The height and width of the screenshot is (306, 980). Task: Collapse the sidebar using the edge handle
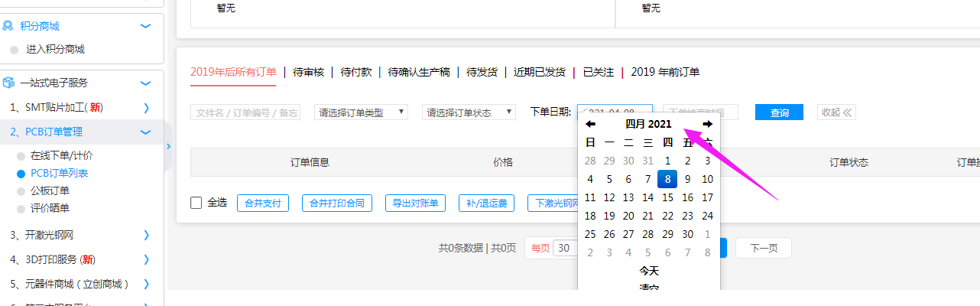[x=168, y=145]
